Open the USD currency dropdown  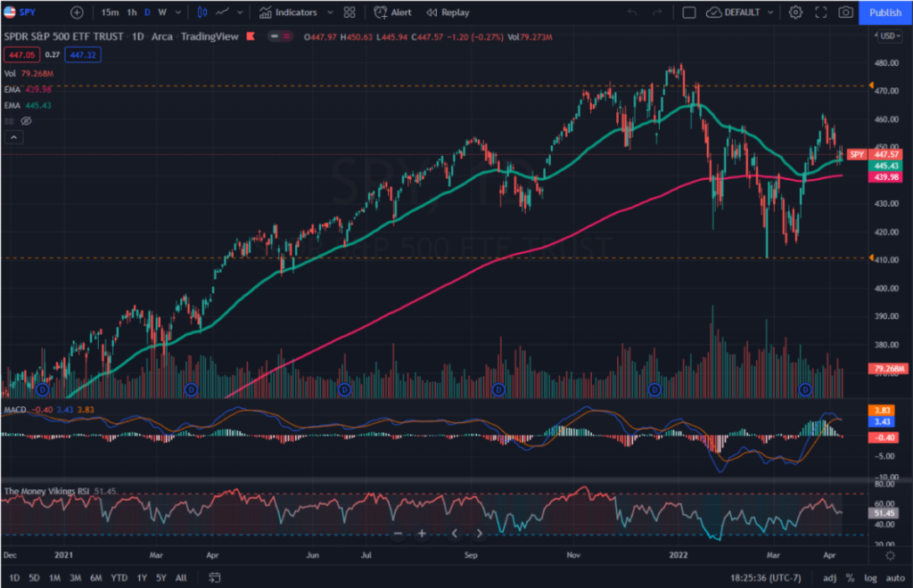click(890, 36)
